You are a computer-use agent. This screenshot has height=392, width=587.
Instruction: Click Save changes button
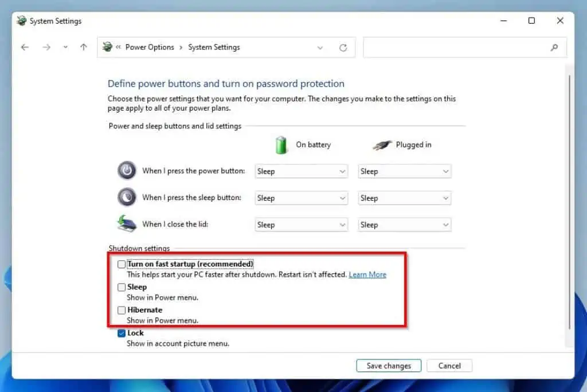click(x=389, y=366)
